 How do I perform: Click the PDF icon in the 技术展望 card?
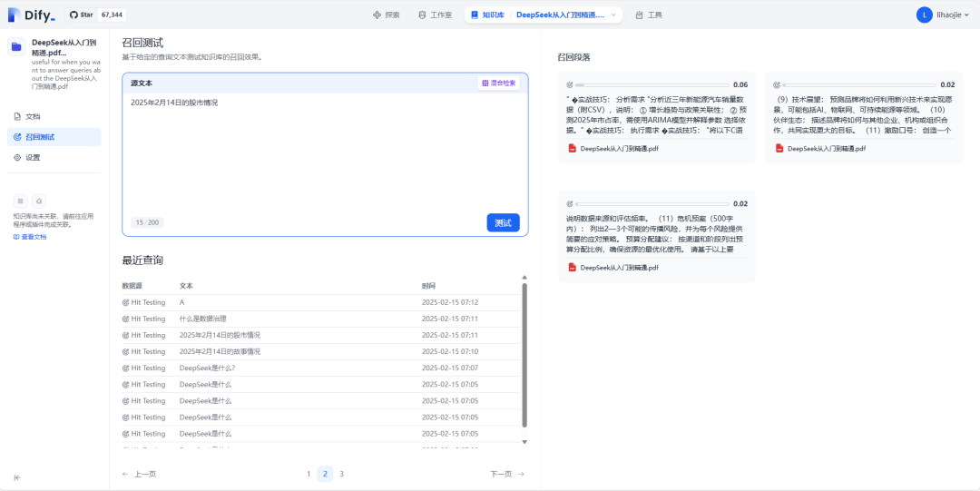(x=779, y=149)
